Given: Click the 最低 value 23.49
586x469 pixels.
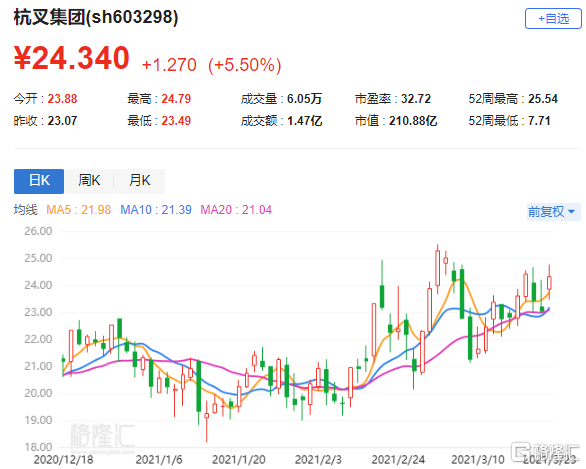Looking at the screenshot, I should (176, 121).
